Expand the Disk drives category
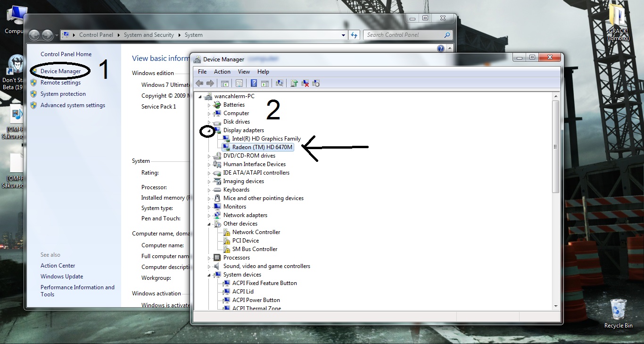This screenshot has height=344, width=644. click(x=209, y=122)
